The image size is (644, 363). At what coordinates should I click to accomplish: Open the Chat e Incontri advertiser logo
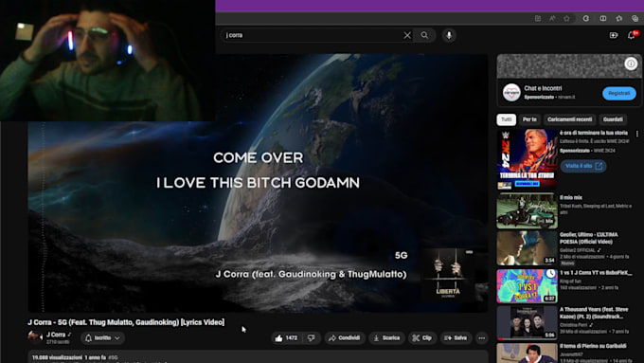(511, 93)
